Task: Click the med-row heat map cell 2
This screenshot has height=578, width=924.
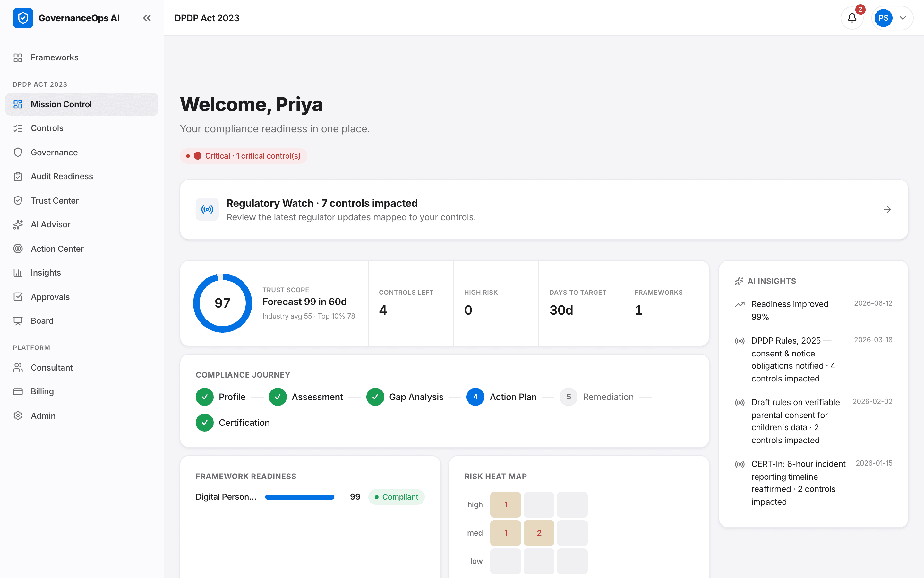Action: point(539,533)
